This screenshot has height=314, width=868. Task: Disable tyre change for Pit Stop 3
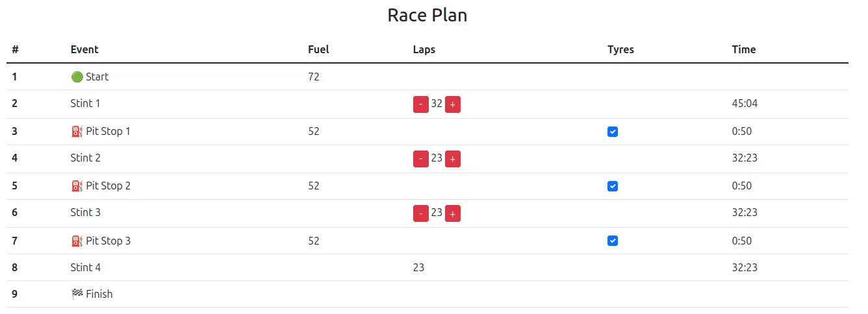point(612,241)
